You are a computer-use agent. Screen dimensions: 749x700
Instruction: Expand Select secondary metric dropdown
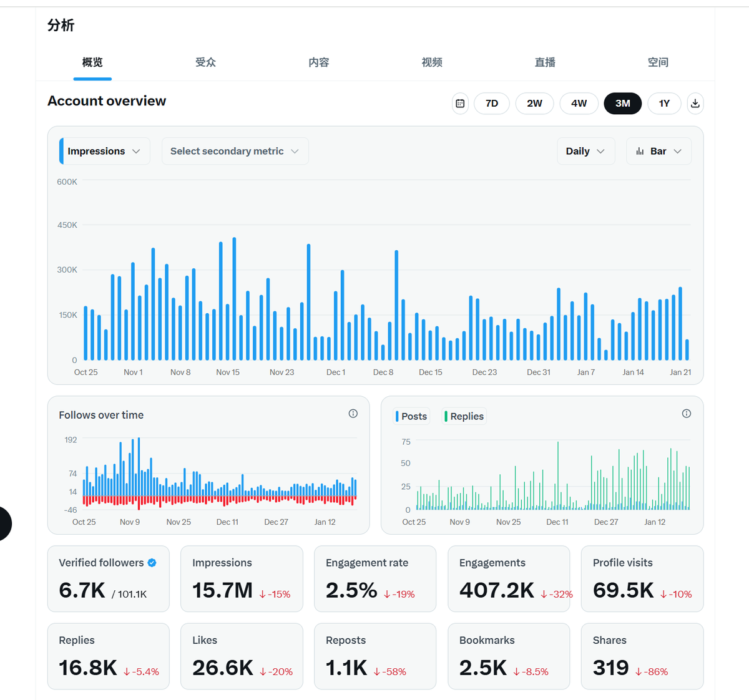(x=235, y=151)
